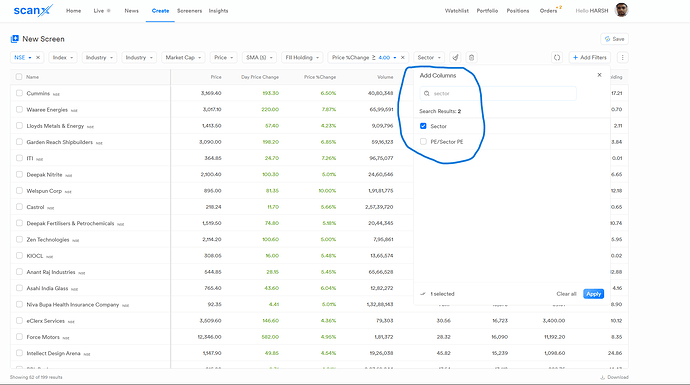Click the refresh results icon

pyautogui.click(x=557, y=57)
